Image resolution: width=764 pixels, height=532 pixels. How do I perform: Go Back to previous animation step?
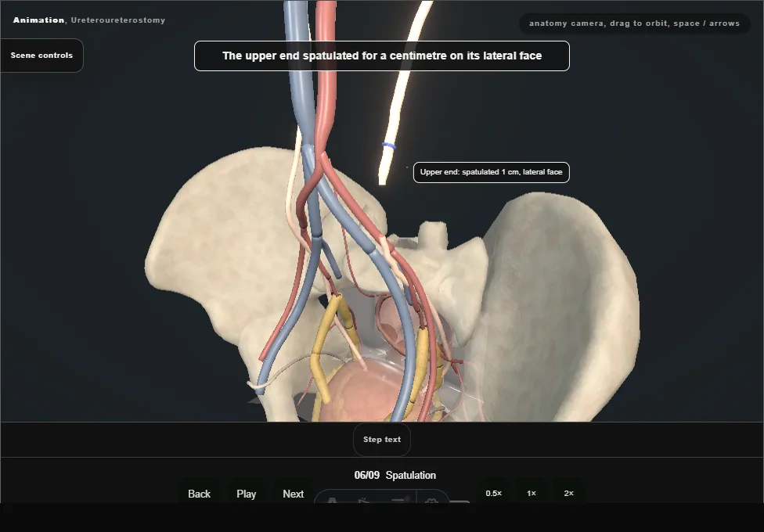pyautogui.click(x=200, y=494)
